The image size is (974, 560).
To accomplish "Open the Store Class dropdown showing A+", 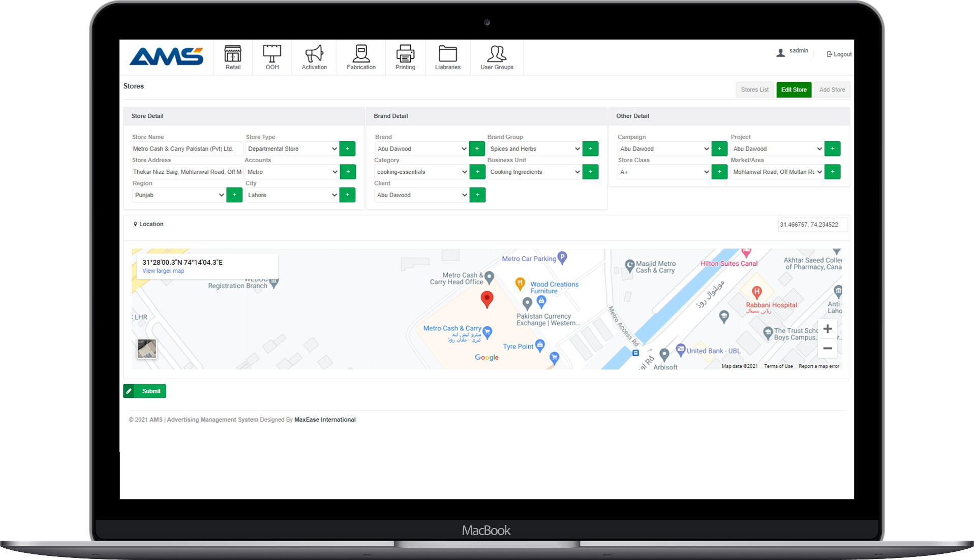I will pos(664,172).
